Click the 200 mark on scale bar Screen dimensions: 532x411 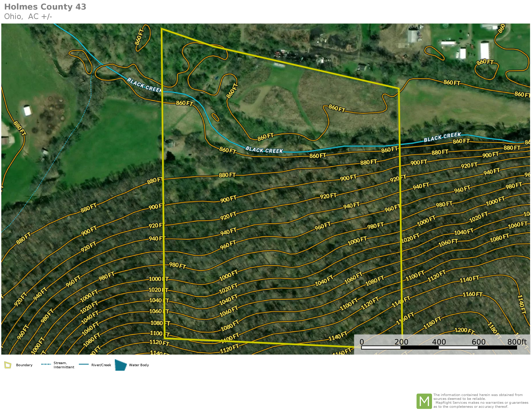click(401, 342)
